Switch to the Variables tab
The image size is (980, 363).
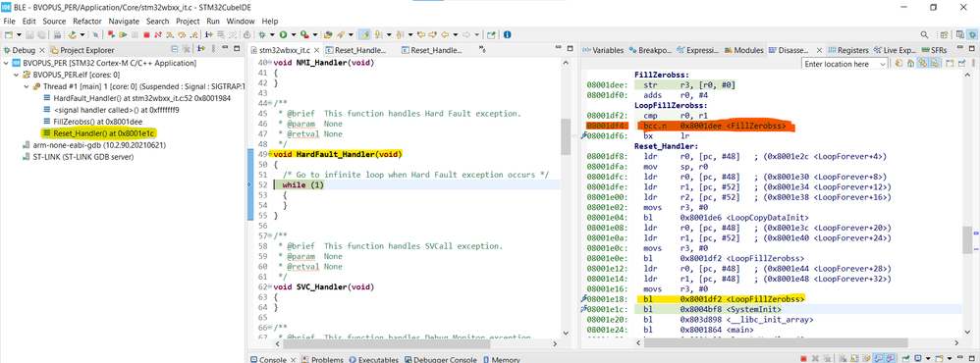(603, 50)
